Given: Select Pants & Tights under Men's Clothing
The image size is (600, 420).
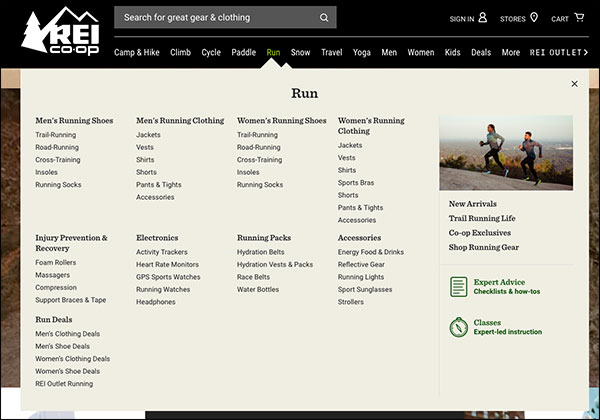Looking at the screenshot, I should tap(158, 185).
